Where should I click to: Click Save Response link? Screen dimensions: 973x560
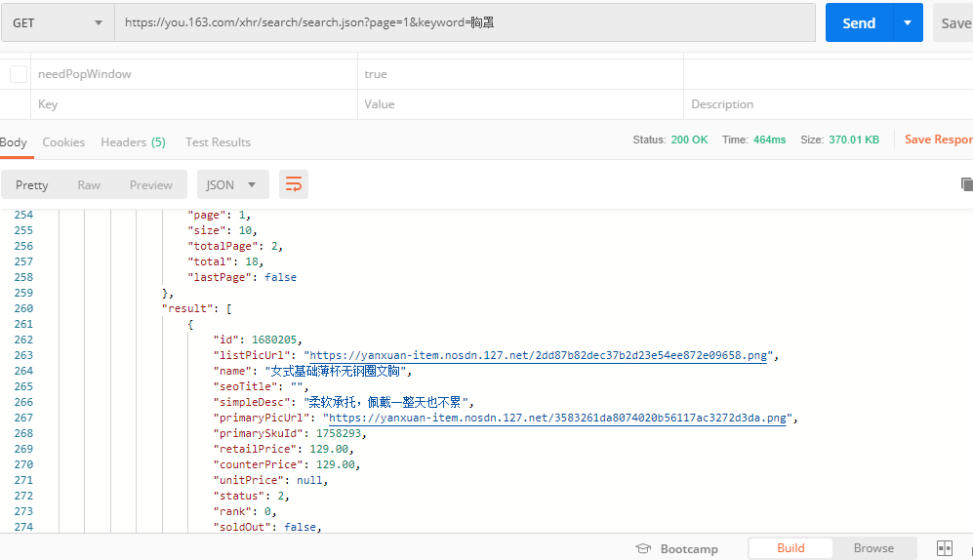tap(938, 140)
